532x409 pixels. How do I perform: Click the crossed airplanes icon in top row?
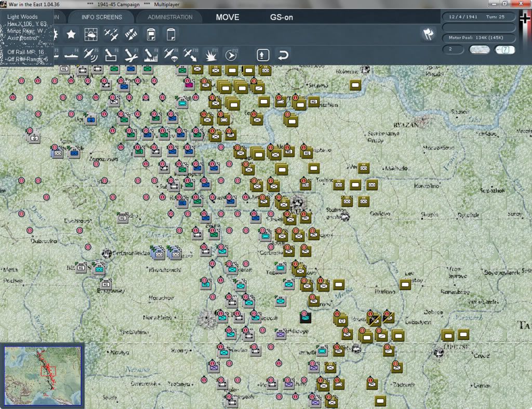(111, 34)
